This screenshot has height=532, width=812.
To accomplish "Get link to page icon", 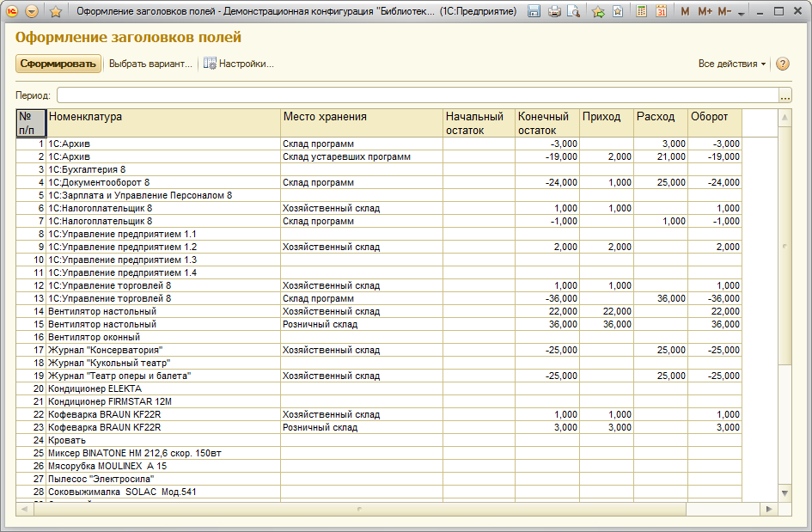I will [618, 11].
